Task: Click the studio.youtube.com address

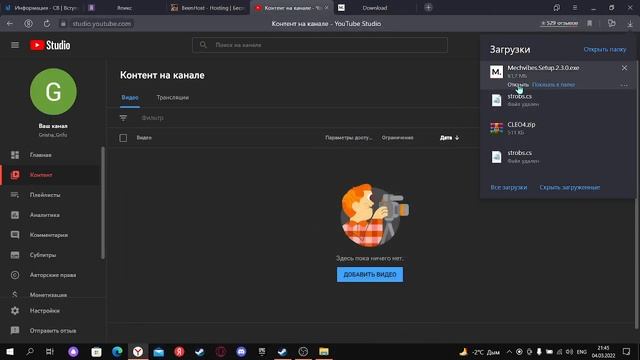Action: pos(102,24)
